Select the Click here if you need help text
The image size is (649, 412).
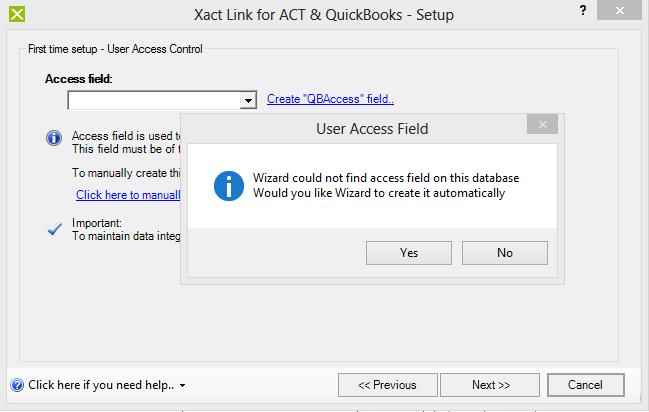point(101,385)
